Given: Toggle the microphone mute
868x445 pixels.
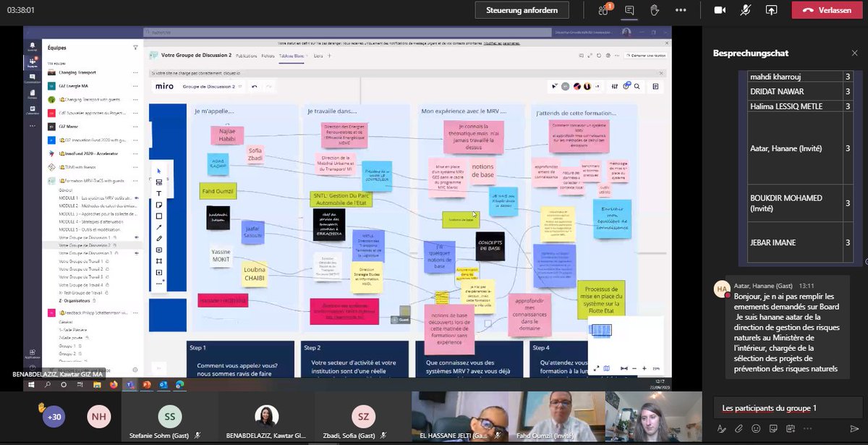Looking at the screenshot, I should pos(746,10).
